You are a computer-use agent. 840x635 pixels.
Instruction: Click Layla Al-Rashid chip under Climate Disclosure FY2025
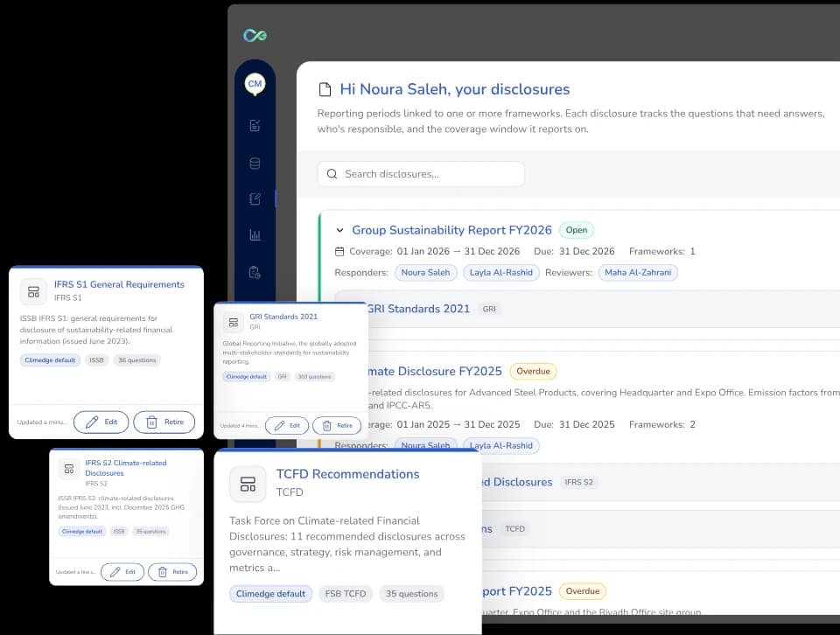coord(500,445)
